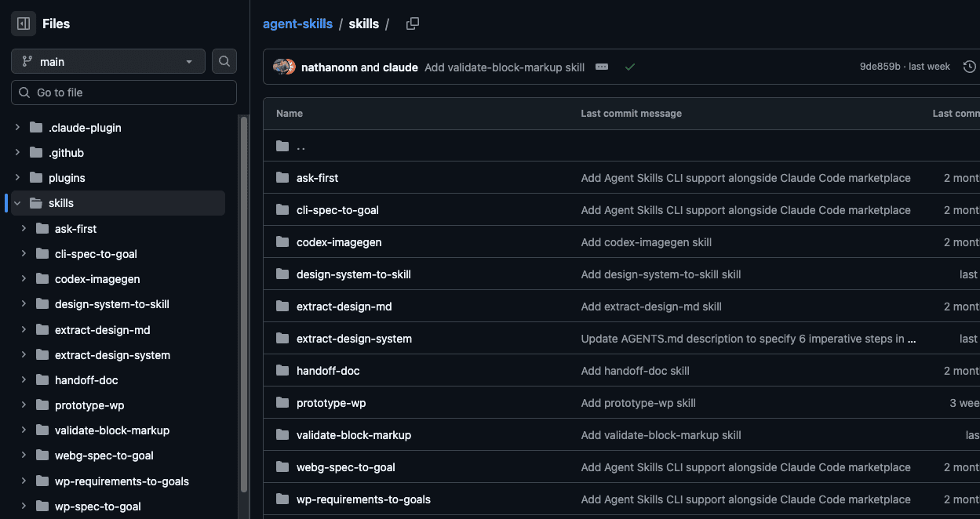The height and width of the screenshot is (519, 980).
Task: Click plugins folder icon in sidebar
Action: click(x=36, y=178)
